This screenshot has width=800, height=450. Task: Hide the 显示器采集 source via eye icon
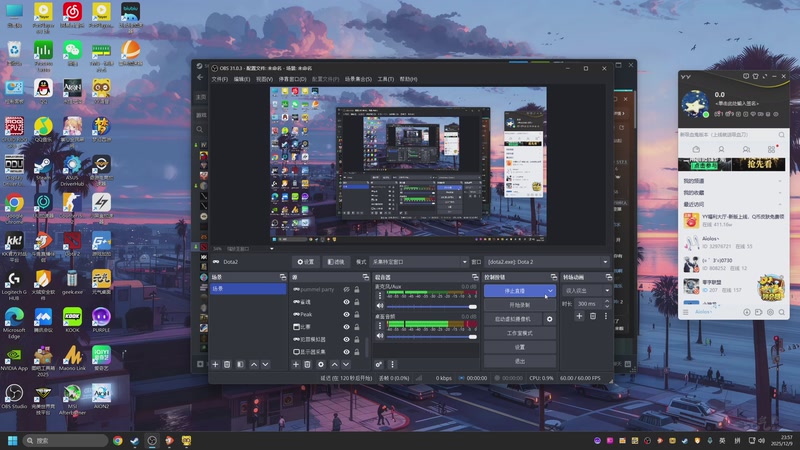pos(346,352)
